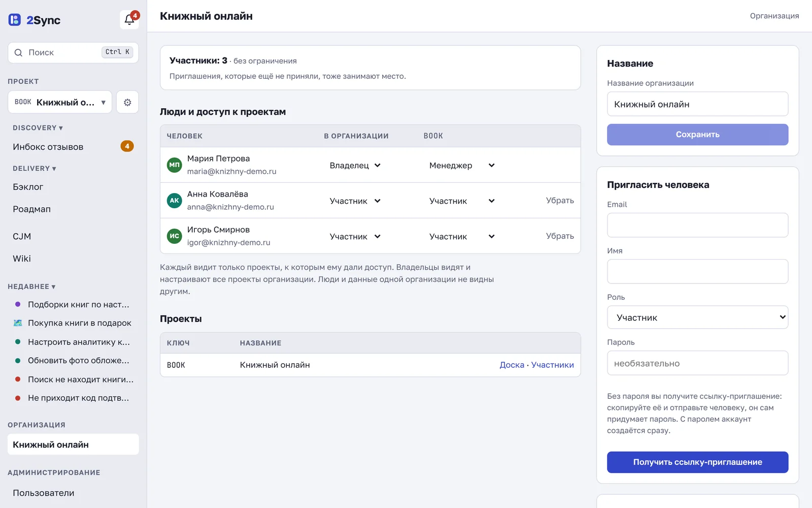Open the Участники link for BOOK

coord(552,365)
